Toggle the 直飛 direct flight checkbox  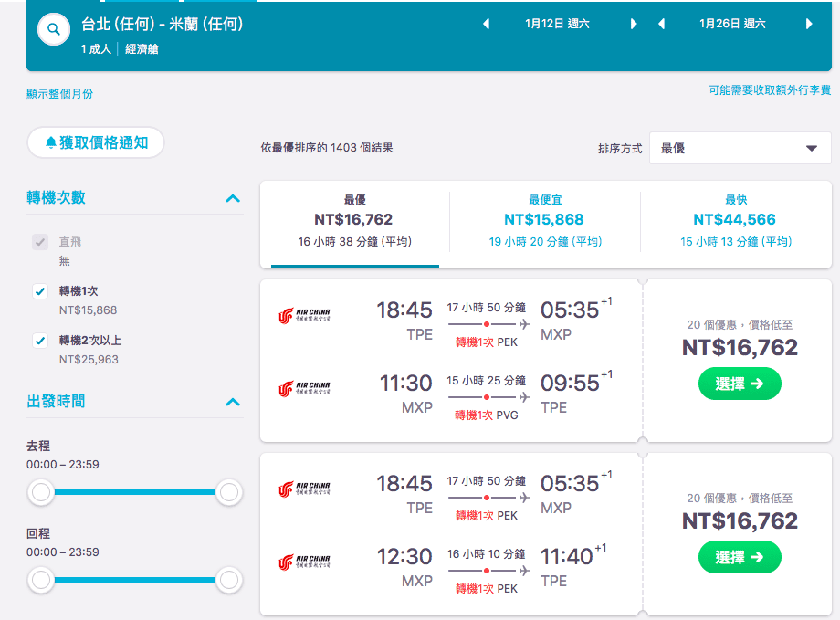[x=40, y=242]
